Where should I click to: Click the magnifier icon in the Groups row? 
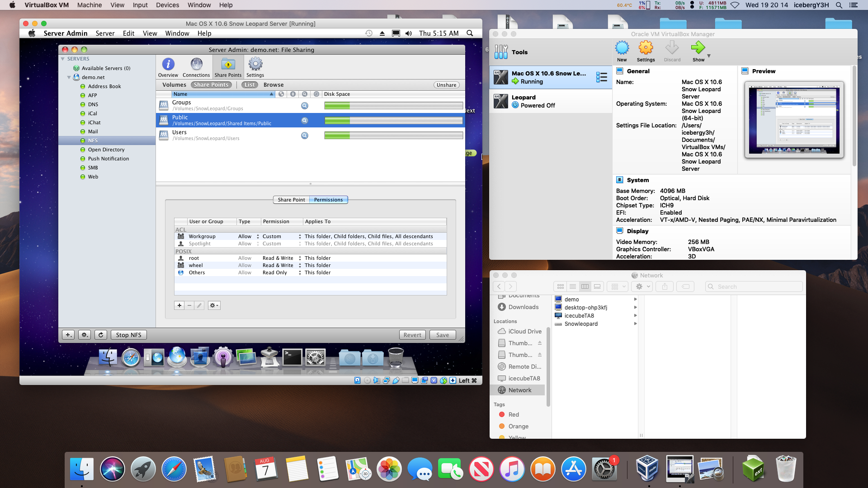coord(305,105)
